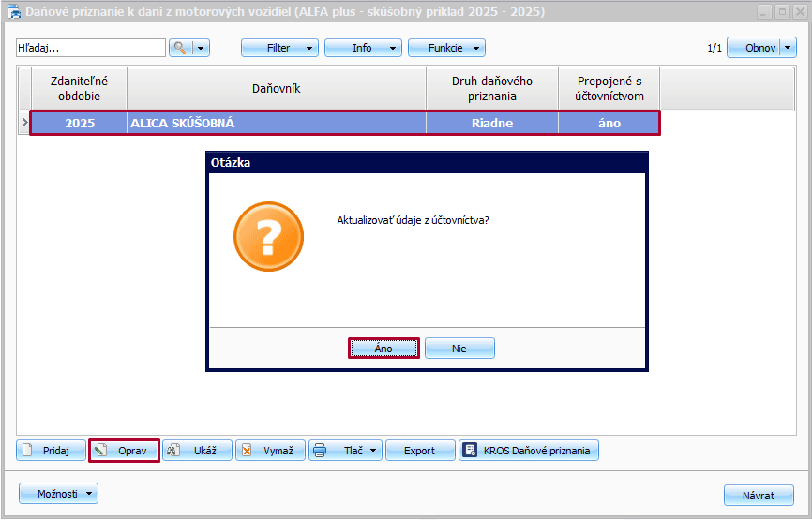This screenshot has height=520, width=812.
Task: Open the search options dropdown arrow
Action: [x=201, y=48]
